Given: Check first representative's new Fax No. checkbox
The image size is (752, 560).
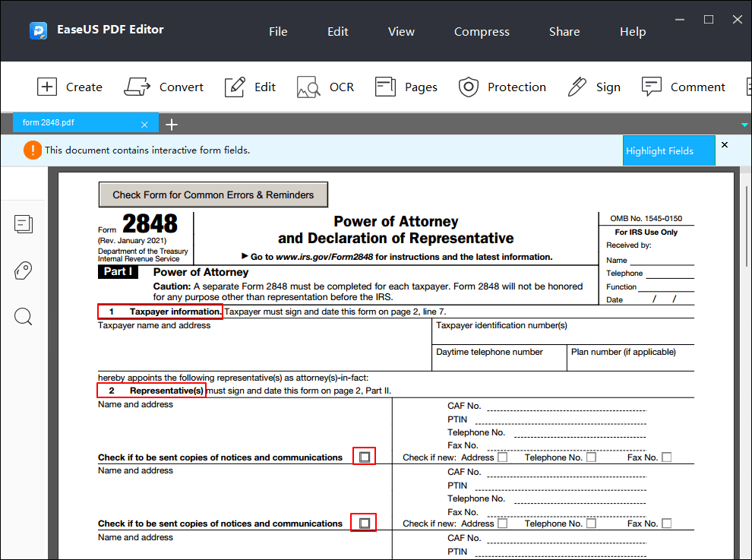Looking at the screenshot, I should pyautogui.click(x=666, y=457).
